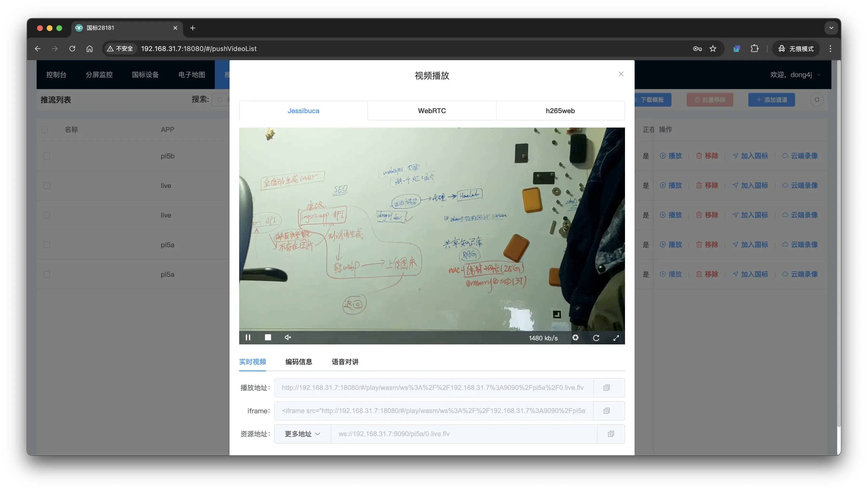Click the player refresh icon
This screenshot has height=491, width=868.
tap(596, 338)
